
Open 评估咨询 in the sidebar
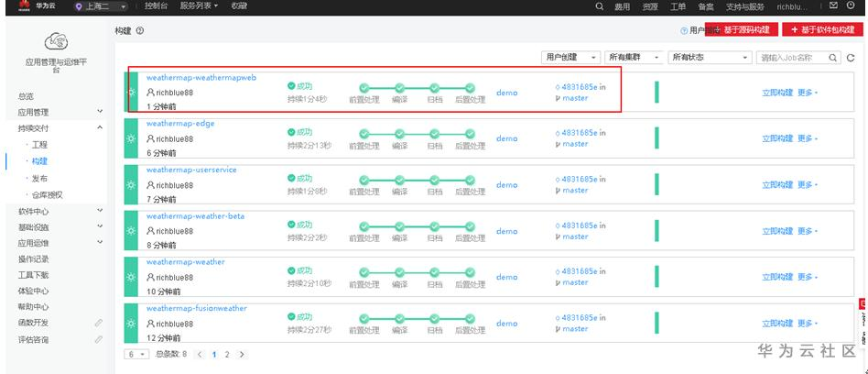(33, 340)
